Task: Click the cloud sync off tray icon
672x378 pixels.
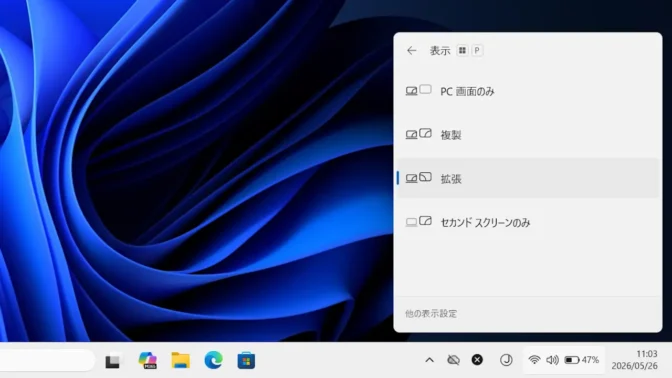Action: click(453, 360)
